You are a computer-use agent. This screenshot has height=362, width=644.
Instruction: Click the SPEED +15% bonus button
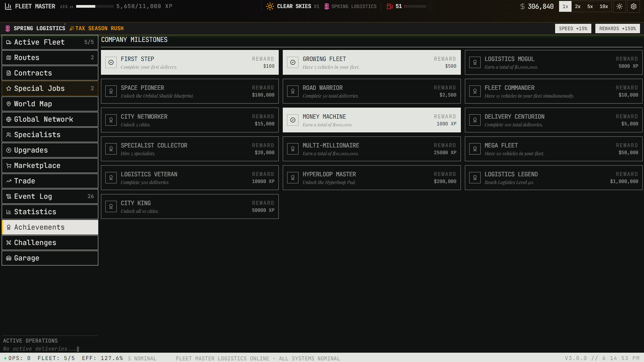573,28
